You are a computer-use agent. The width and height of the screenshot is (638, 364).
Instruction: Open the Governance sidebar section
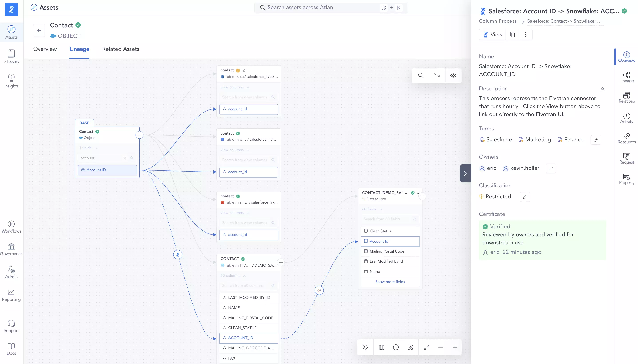[11, 249]
